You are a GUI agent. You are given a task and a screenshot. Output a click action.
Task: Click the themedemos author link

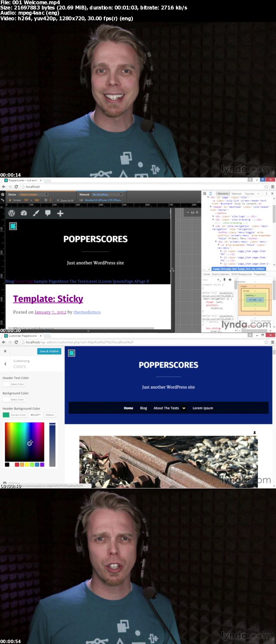click(87, 312)
